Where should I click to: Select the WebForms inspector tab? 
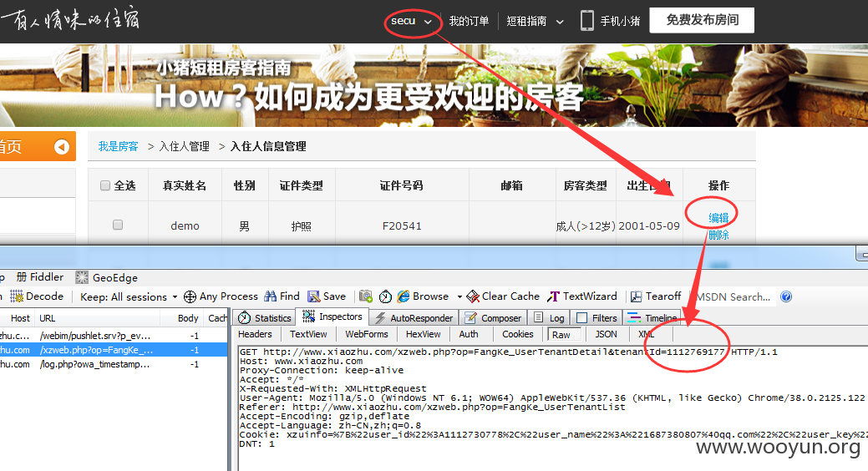367,334
